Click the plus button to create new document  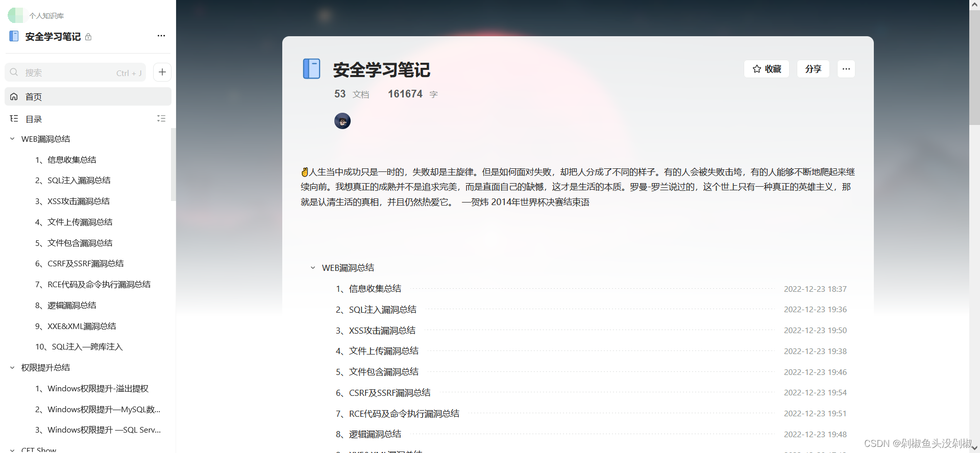pos(162,72)
